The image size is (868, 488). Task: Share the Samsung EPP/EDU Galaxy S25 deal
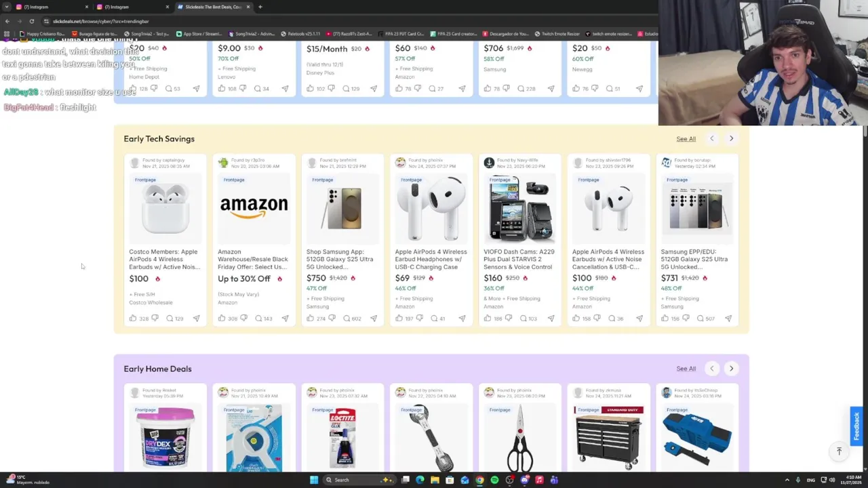(728, 318)
